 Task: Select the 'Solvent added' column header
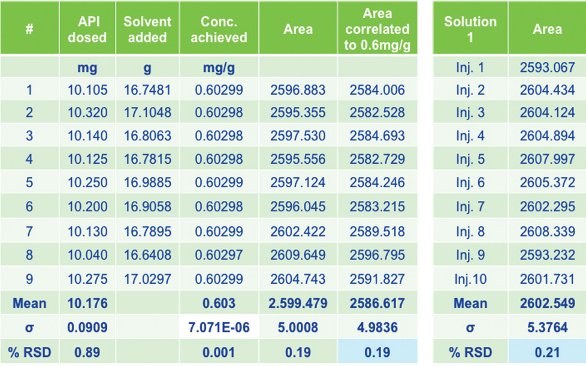coord(147,29)
